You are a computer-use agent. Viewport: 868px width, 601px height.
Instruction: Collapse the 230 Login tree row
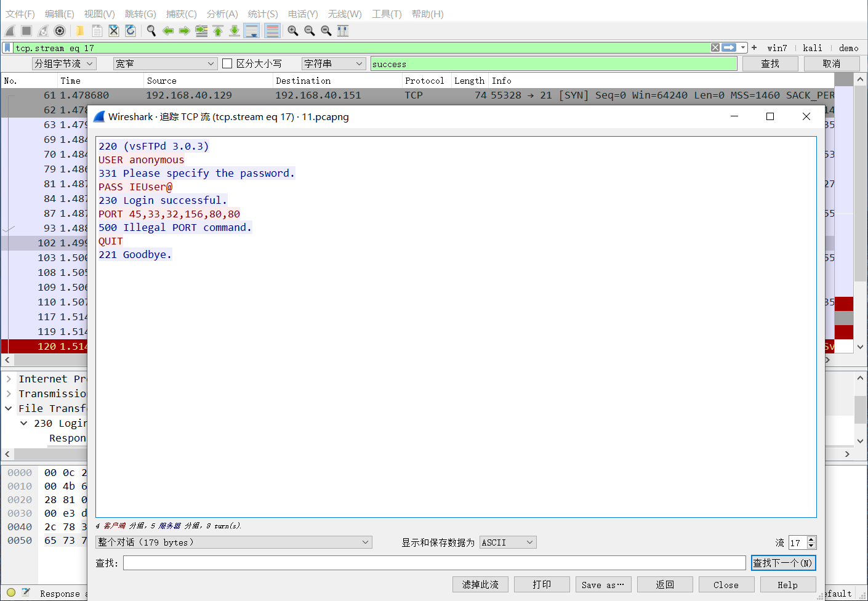tap(23, 423)
